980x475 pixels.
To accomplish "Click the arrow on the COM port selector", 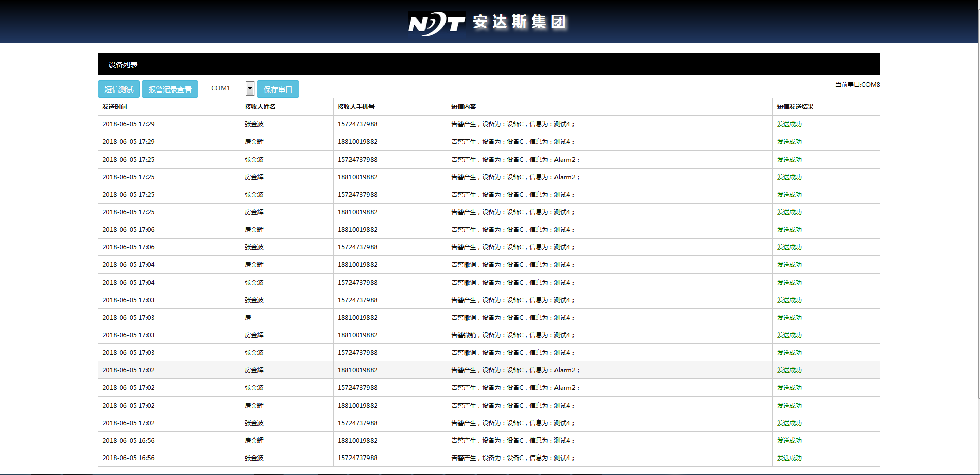I will tap(250, 88).
